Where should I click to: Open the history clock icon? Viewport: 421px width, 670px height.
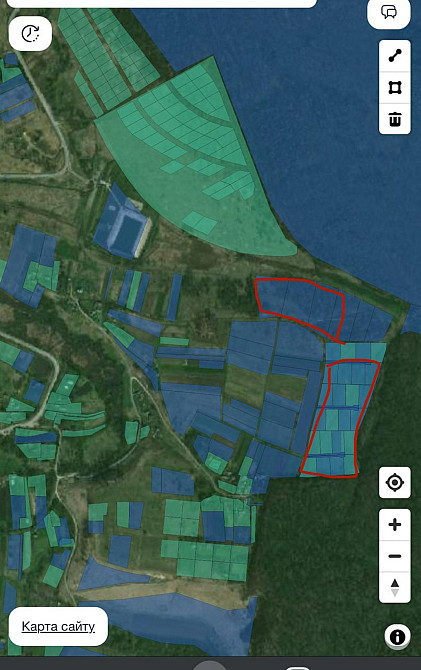coord(30,33)
